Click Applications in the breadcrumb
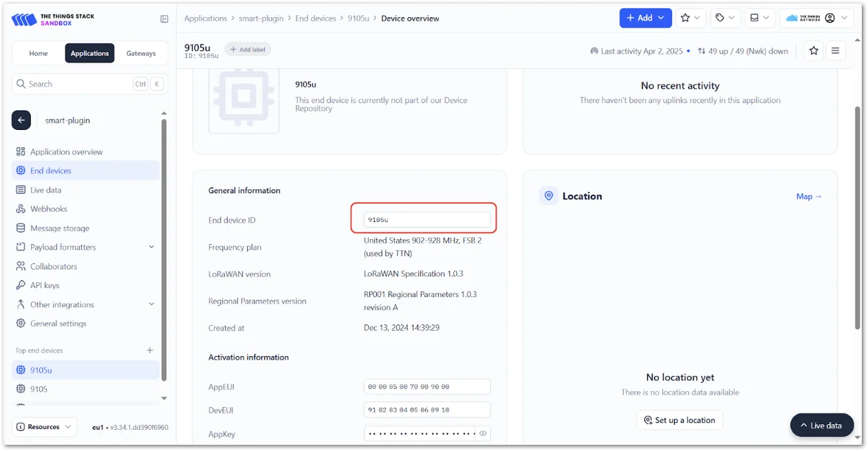Viewport: 868px width, 451px height. point(206,19)
